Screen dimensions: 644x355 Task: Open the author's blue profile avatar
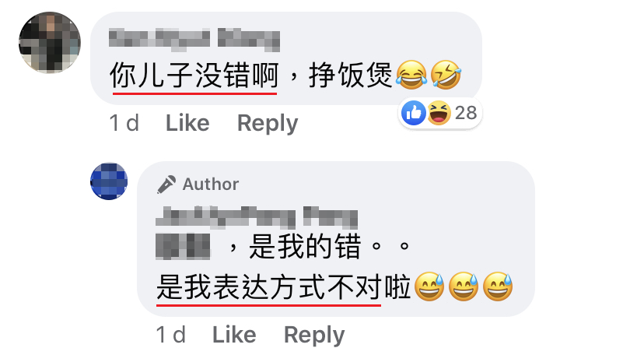coord(109,181)
